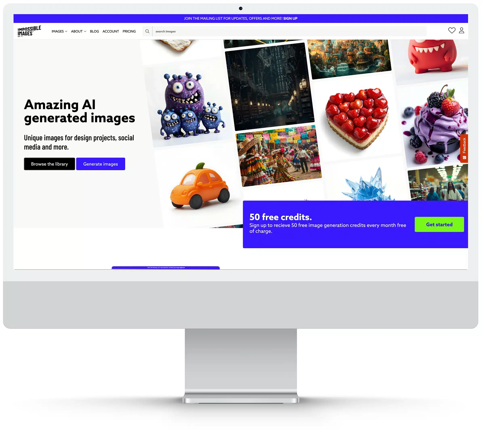Click the blue promotional top banner
Image resolution: width=483 pixels, height=448 pixels.
pyautogui.click(x=241, y=18)
